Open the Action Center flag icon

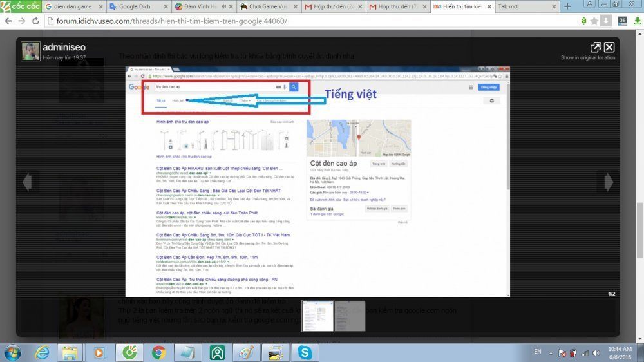pos(562,353)
